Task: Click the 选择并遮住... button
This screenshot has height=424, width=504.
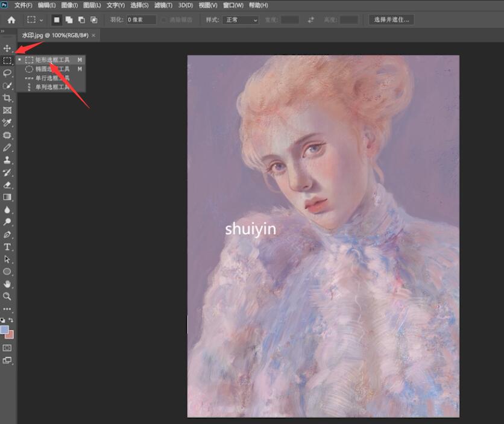Action: click(391, 20)
